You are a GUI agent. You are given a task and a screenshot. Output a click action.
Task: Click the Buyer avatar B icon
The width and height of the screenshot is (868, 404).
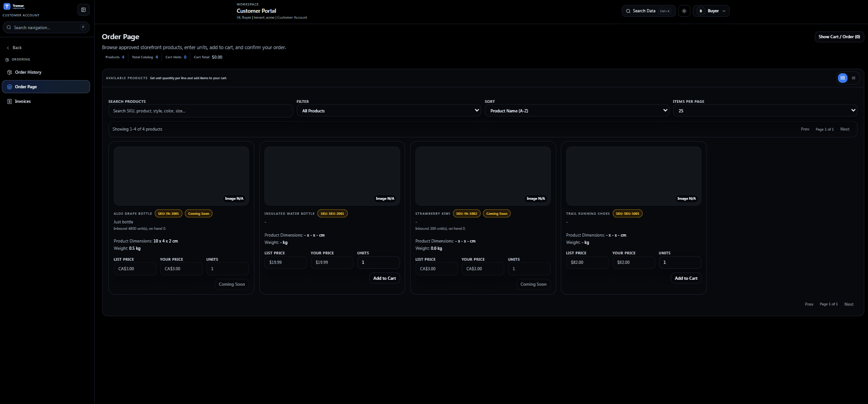[x=700, y=11]
